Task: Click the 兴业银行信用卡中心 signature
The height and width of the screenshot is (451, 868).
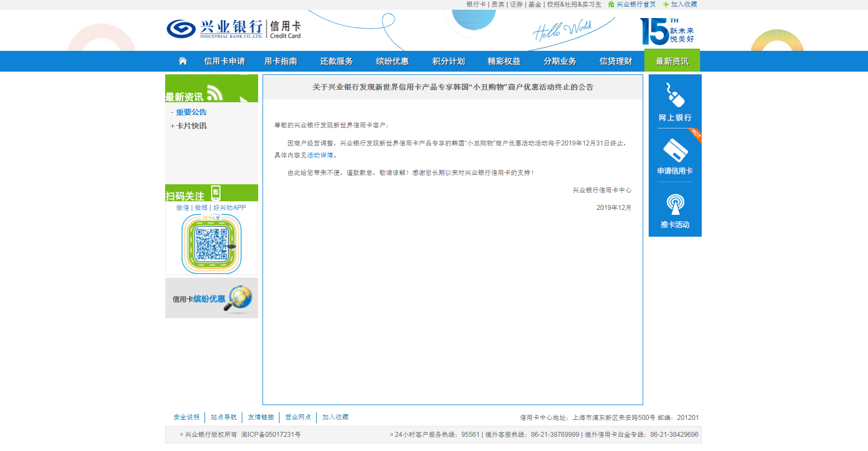Action: tap(602, 190)
